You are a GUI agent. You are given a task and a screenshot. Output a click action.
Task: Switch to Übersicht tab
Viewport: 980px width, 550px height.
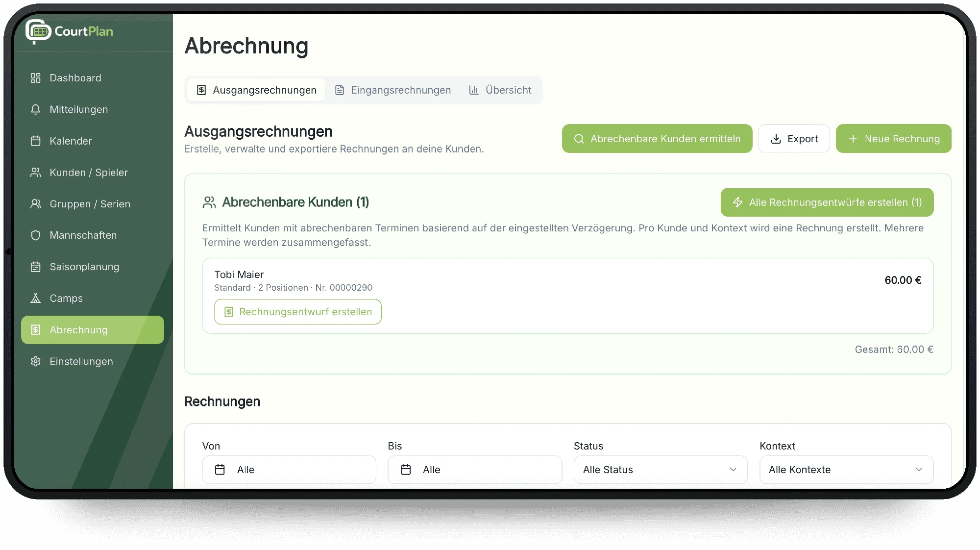pos(500,90)
